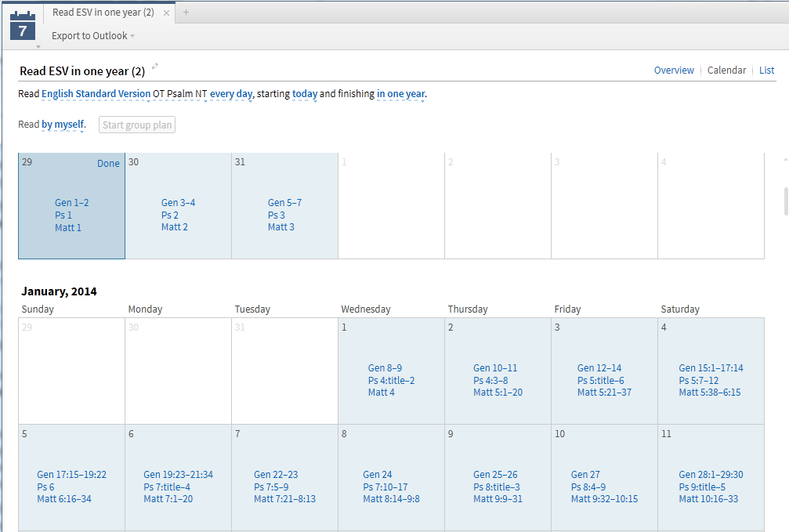Open Ps 4:3–8 reading
The height and width of the screenshot is (532, 789).
point(490,381)
